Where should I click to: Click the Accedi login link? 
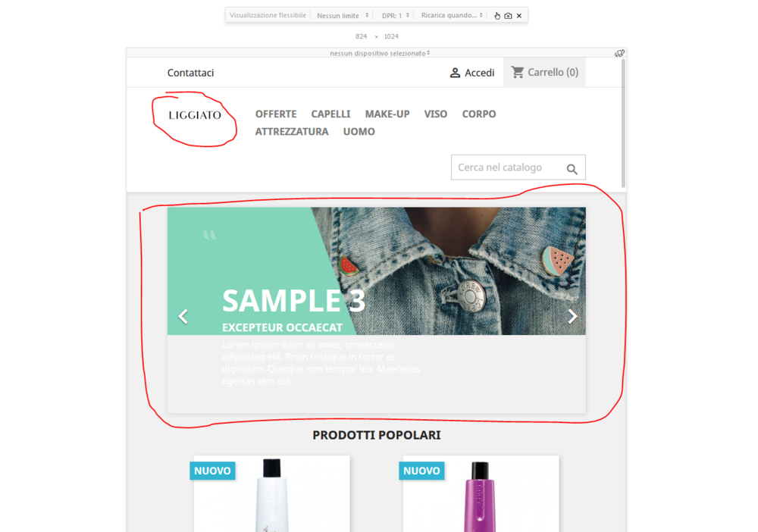tap(480, 73)
